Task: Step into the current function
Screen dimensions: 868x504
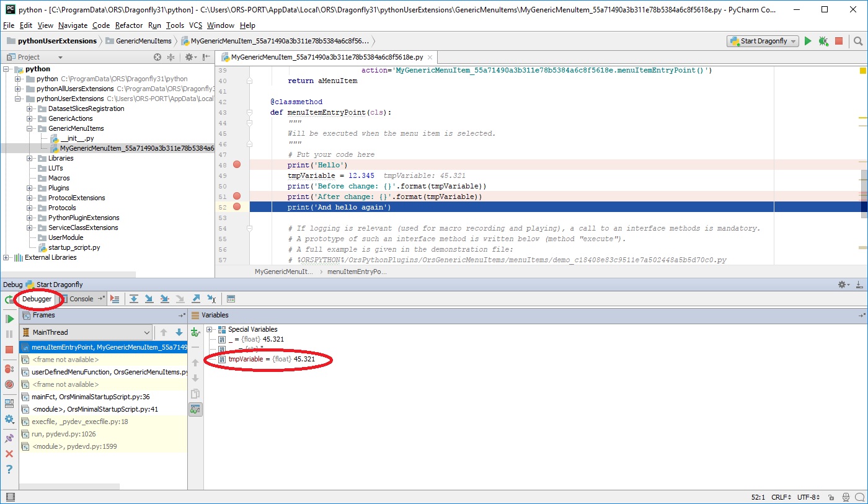Action: 149,298
